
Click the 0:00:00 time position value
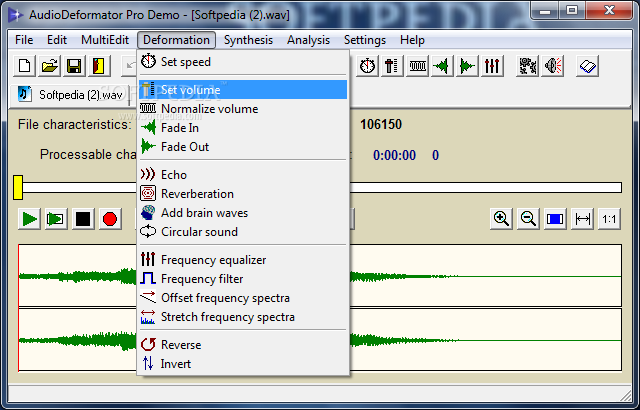394,155
